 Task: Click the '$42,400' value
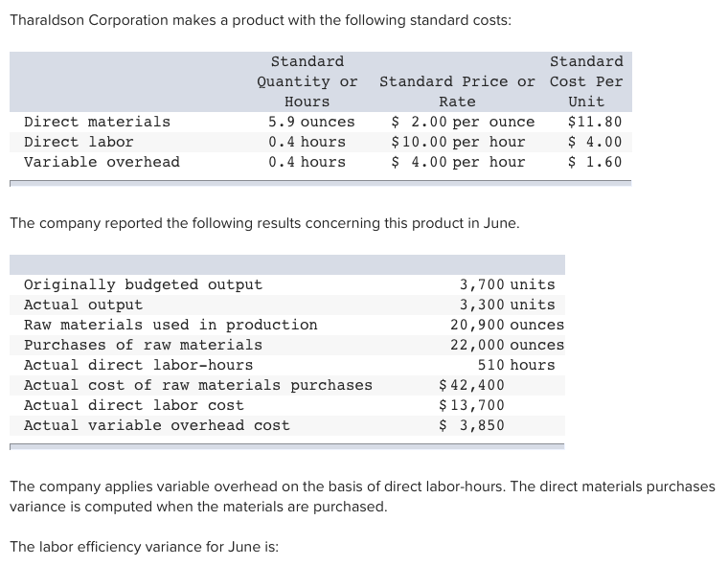pos(471,385)
